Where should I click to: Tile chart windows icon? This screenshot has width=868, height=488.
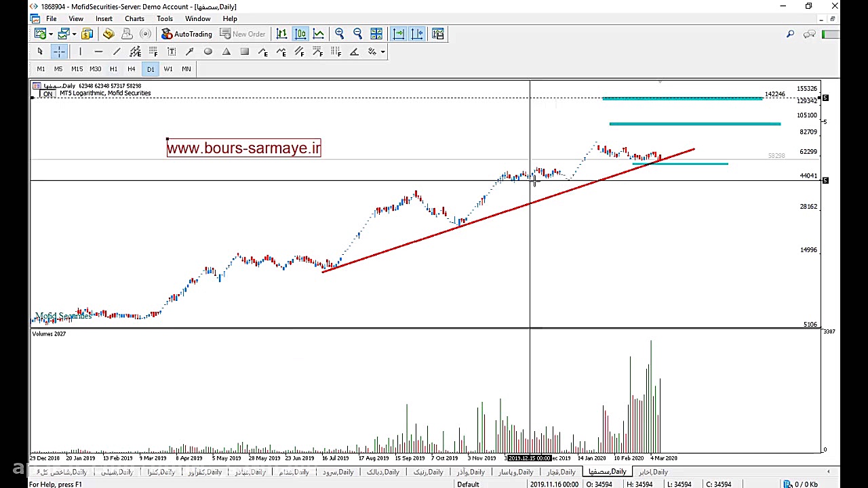(376, 34)
